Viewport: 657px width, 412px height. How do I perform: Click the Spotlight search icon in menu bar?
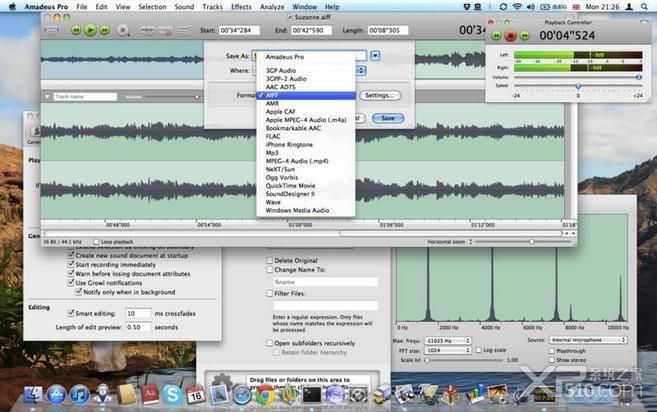(644, 7)
